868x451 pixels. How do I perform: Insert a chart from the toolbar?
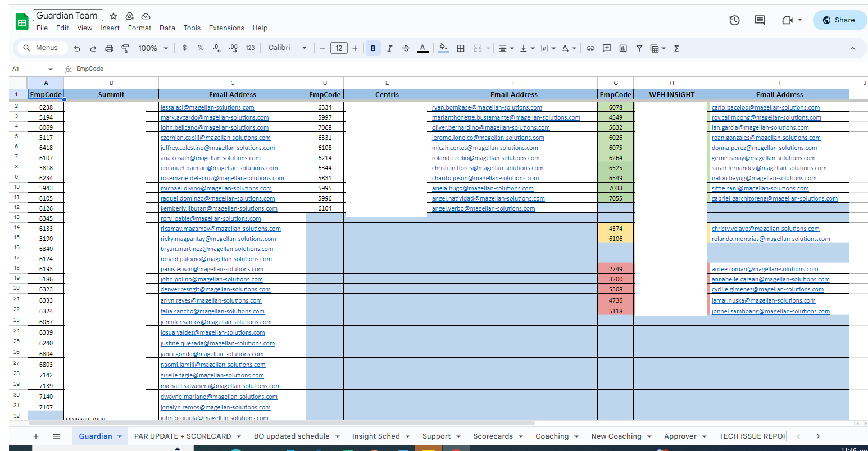tap(623, 48)
